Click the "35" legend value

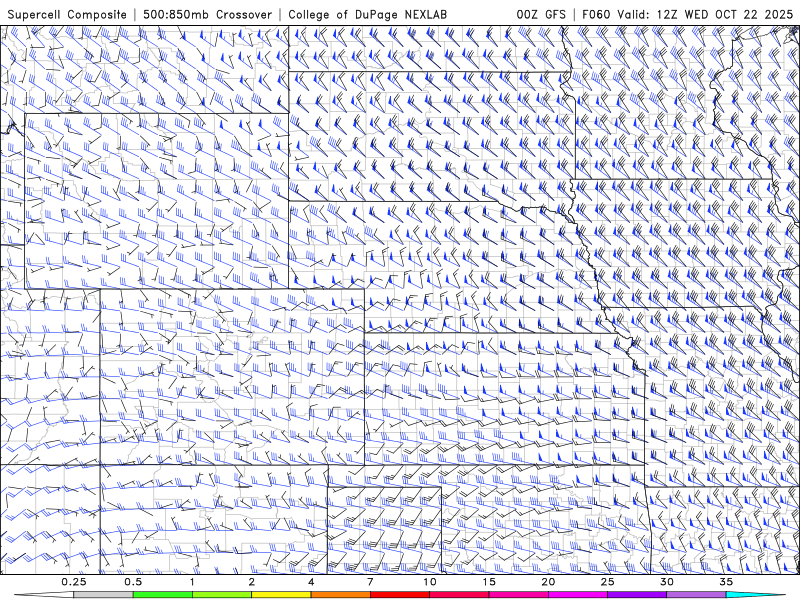pyautogui.click(x=726, y=582)
